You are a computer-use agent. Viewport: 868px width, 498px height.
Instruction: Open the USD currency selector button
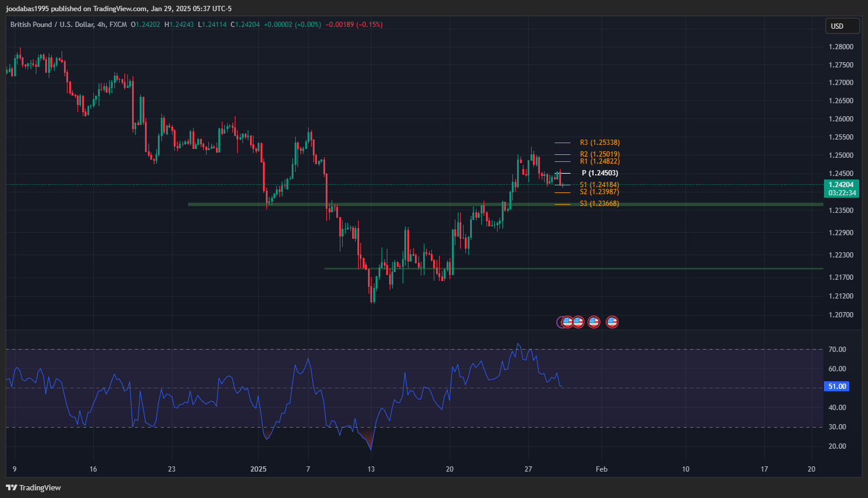(x=843, y=26)
